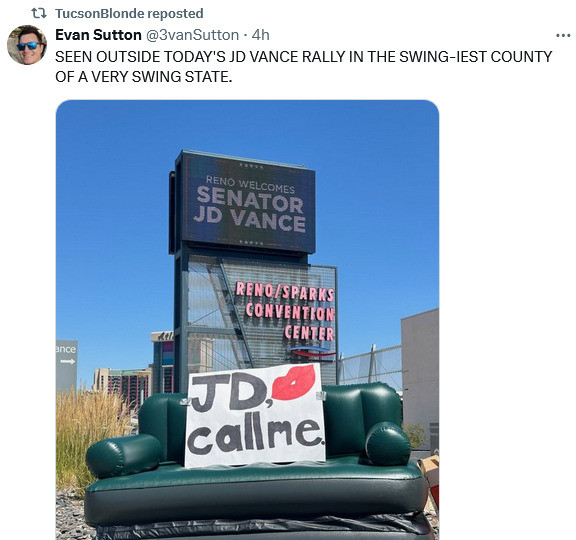
Task: Open the three-dot more options menu
Action: pos(563,36)
